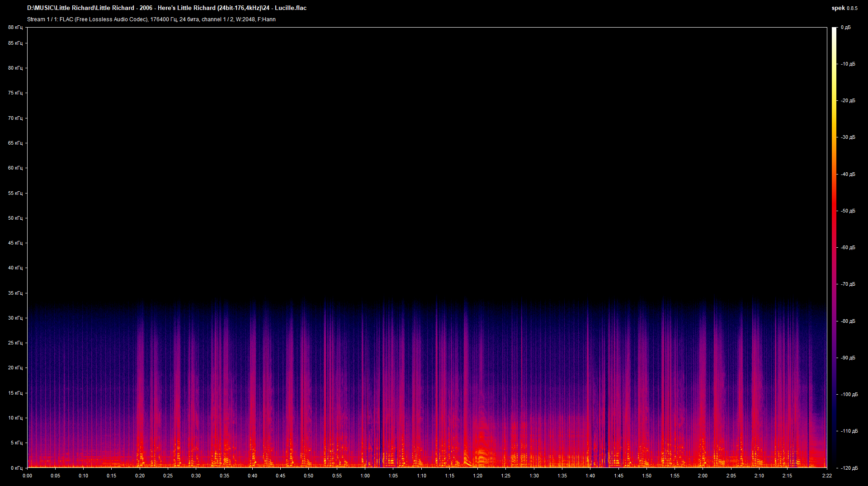Click the 20 кГц frequency axis label
This screenshot has width=868, height=486.
[x=15, y=368]
